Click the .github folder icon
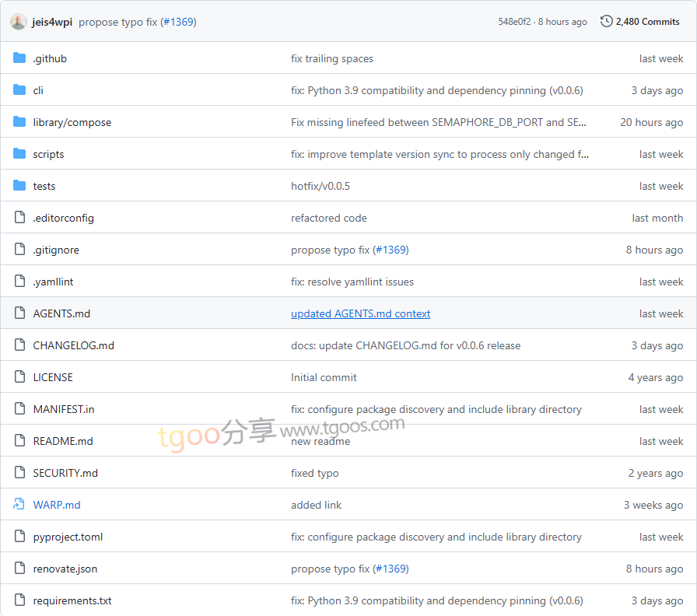This screenshot has height=616, width=697. pyautogui.click(x=19, y=58)
